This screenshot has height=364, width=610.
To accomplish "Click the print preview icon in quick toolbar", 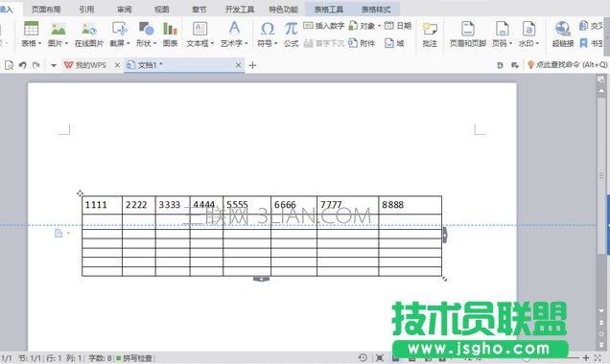I will pyautogui.click(x=9, y=65).
